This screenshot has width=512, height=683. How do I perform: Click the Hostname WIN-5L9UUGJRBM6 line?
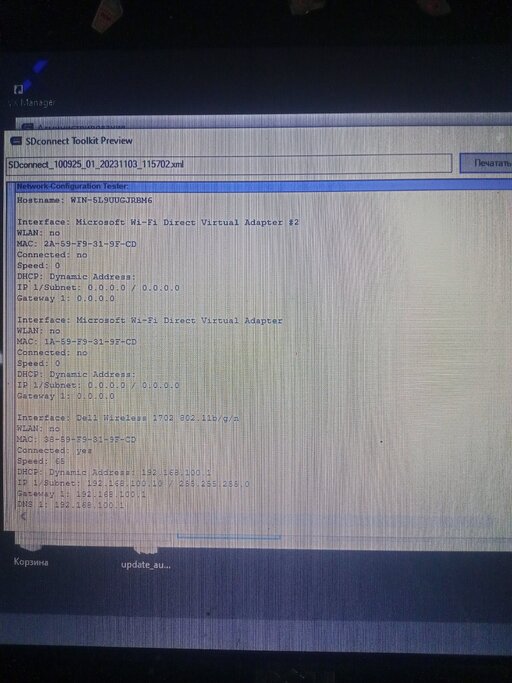point(85,200)
